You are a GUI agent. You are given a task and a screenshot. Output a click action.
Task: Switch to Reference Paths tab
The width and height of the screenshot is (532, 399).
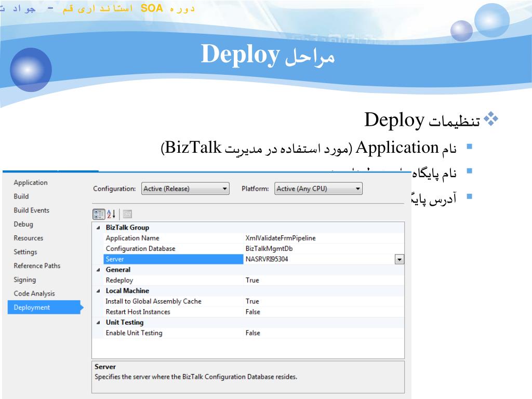37,265
